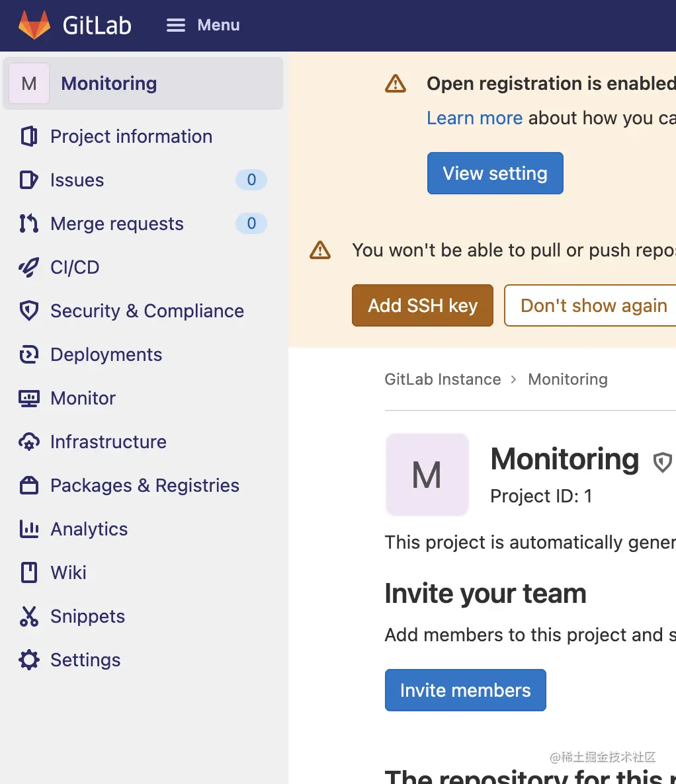This screenshot has height=784, width=676.
Task: Click the Infrastructure cloud-gear icon
Action: tap(29, 442)
